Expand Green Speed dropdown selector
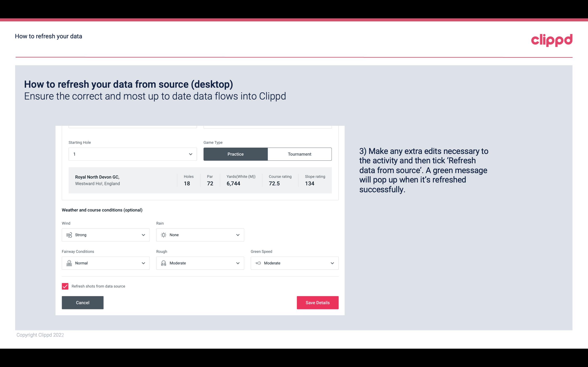588x367 pixels. tap(332, 263)
